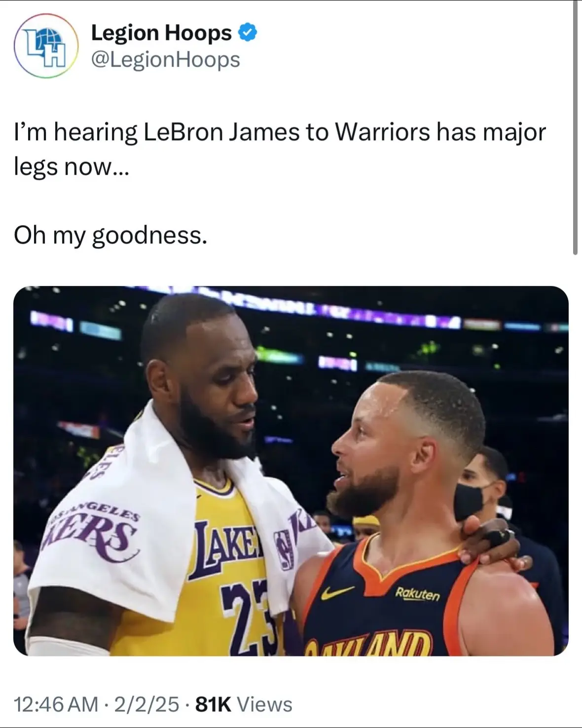Open the attached Lakers and Warriors photo
Viewport: 582px width, 728px height.
point(291,471)
